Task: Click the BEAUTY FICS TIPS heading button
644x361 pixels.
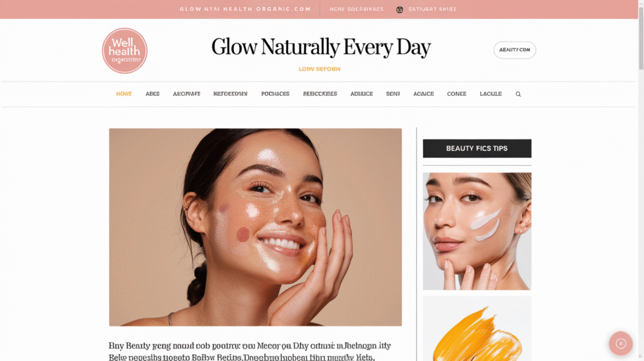Action: (477, 148)
